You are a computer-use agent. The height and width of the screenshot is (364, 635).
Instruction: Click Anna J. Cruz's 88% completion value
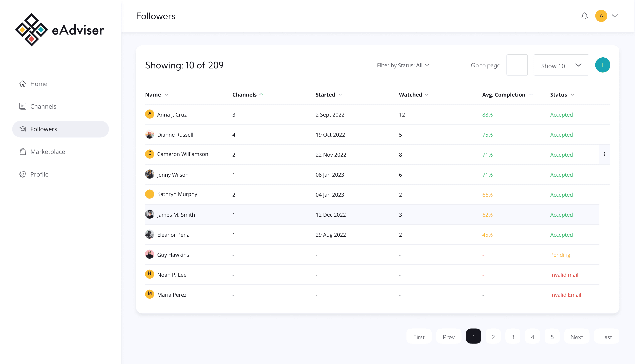[x=487, y=114]
